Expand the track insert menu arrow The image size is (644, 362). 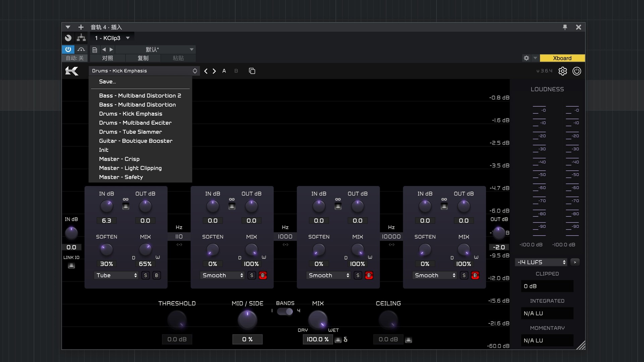68,27
